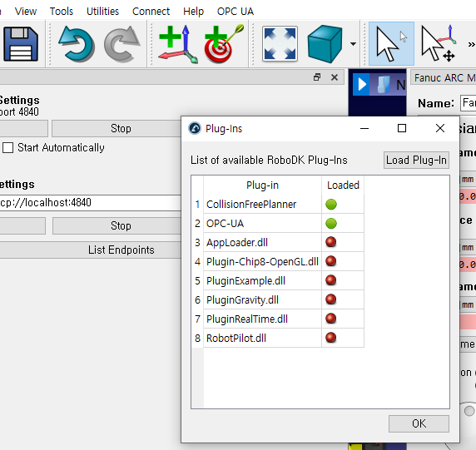The image size is (476, 450).
Task: Open the View menu
Action: tap(26, 11)
